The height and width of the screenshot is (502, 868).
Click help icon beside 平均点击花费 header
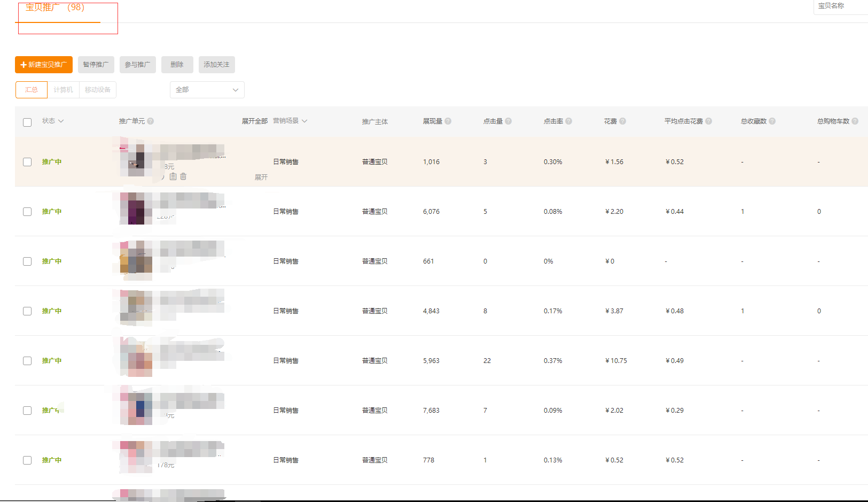pos(709,121)
